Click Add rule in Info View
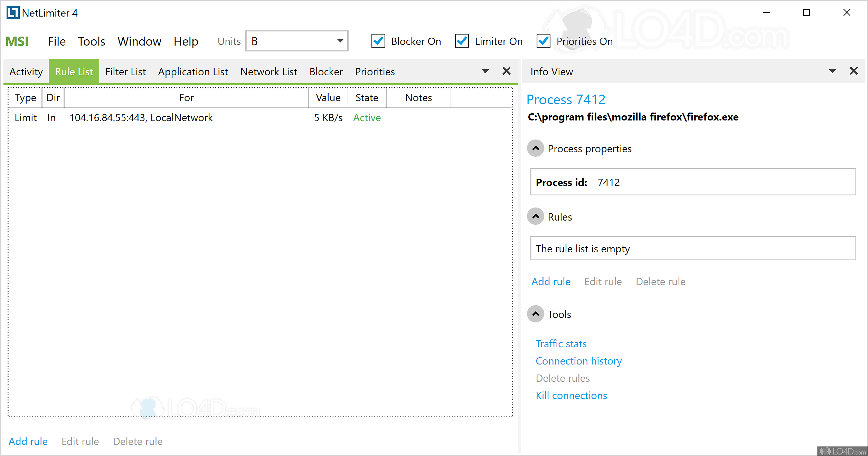 tap(551, 281)
